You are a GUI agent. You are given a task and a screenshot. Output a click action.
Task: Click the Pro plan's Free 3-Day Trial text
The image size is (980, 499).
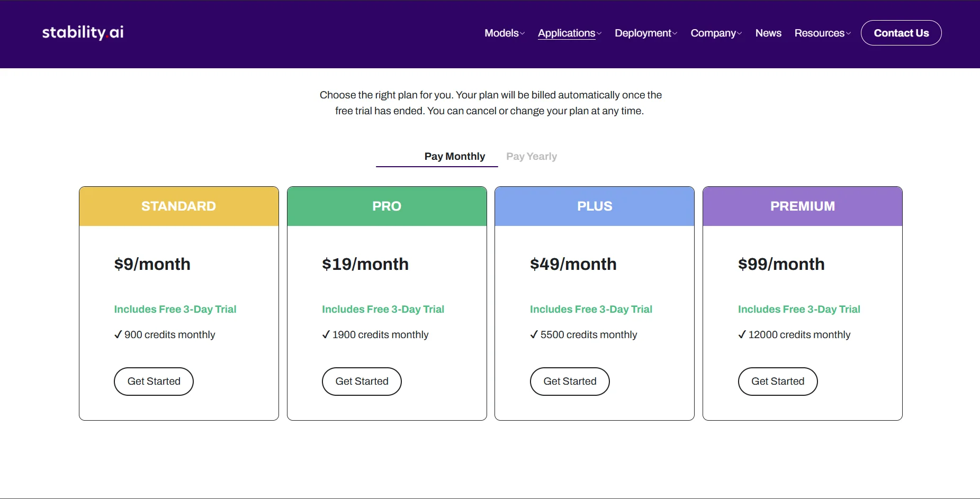click(383, 309)
